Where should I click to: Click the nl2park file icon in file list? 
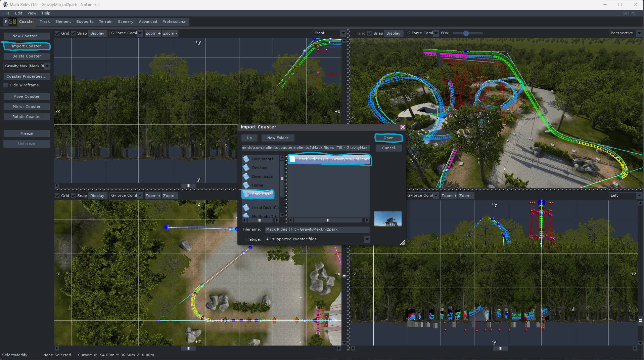292,159
